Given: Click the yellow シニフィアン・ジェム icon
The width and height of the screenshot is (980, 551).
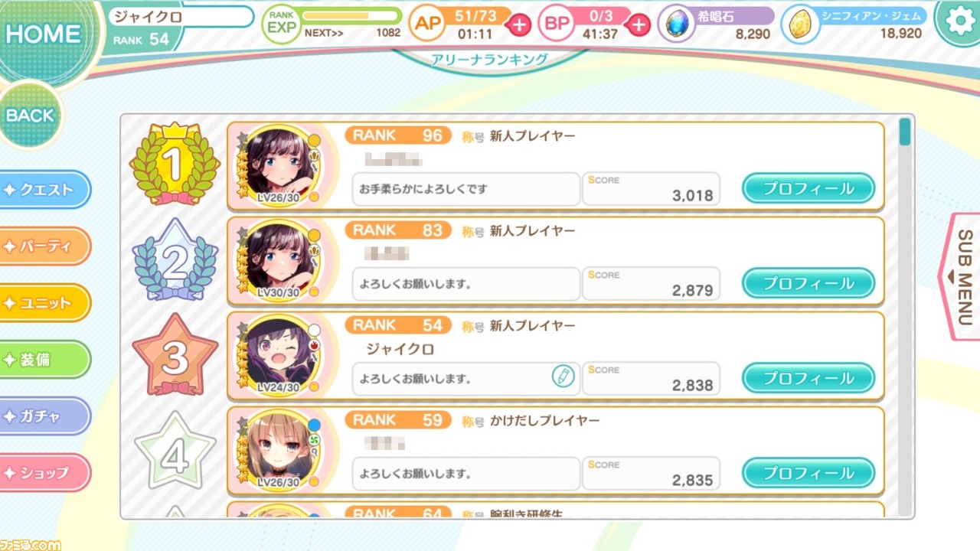Looking at the screenshot, I should pyautogui.click(x=799, y=24).
